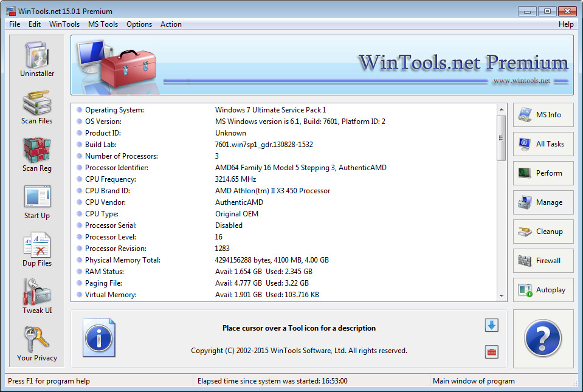
Task: Click the bullet icon beside CPU Vendor
Action: (79, 202)
